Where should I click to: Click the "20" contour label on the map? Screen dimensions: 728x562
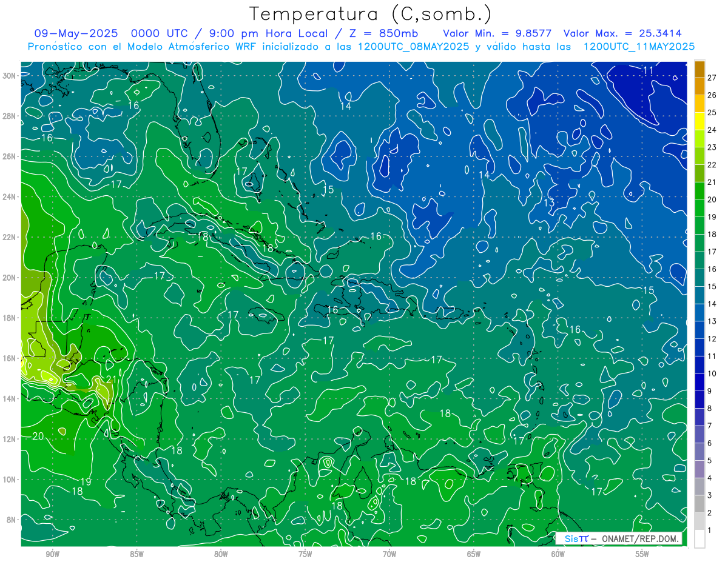click(38, 436)
